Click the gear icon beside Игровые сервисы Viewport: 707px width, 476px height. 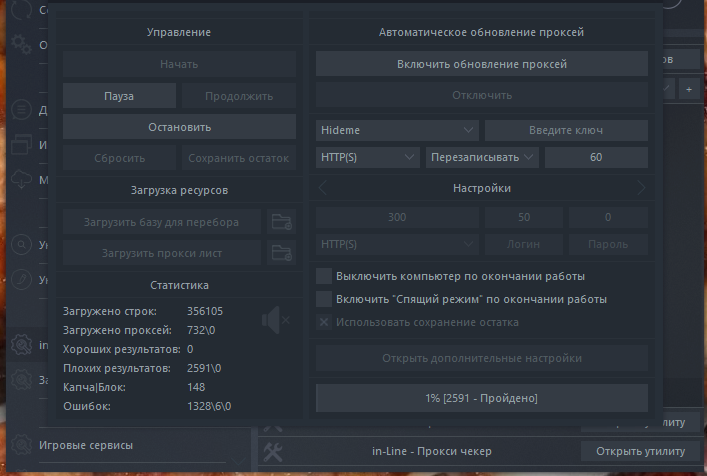[x=21, y=445]
